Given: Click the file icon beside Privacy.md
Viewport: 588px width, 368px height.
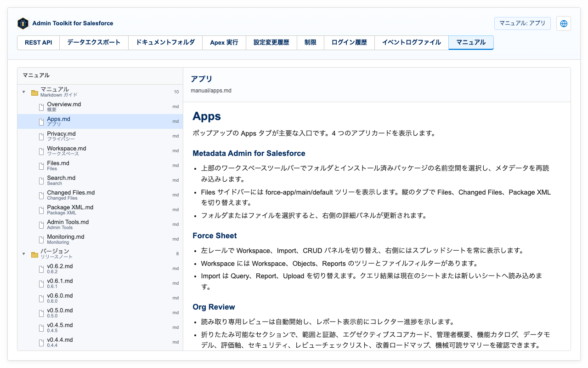Looking at the screenshot, I should [x=41, y=137].
